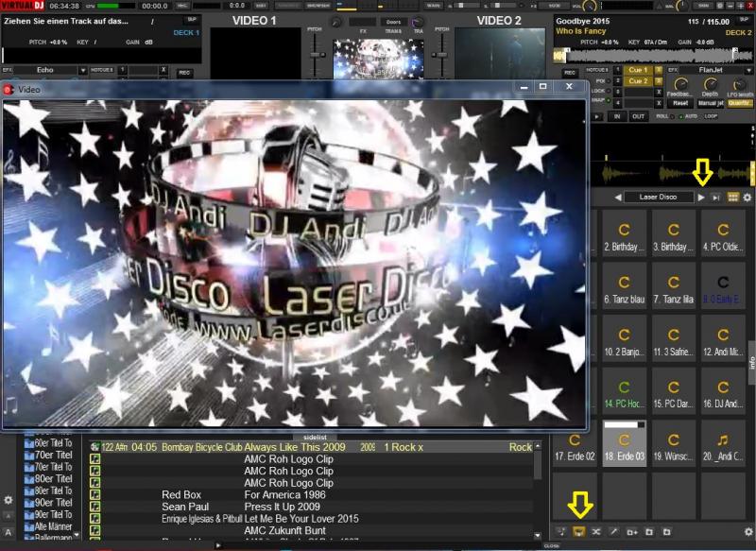The image size is (756, 551).
Task: Click the Deck 1 hotcue 1 X icon
Action: (x=163, y=70)
